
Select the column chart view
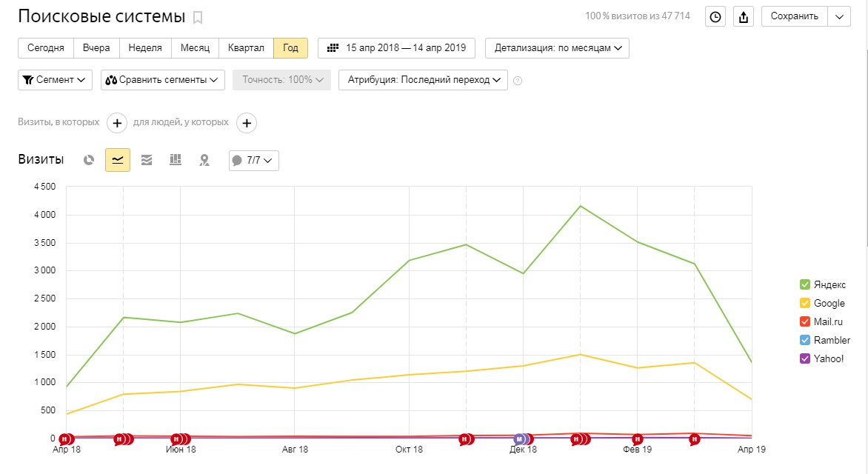(176, 160)
